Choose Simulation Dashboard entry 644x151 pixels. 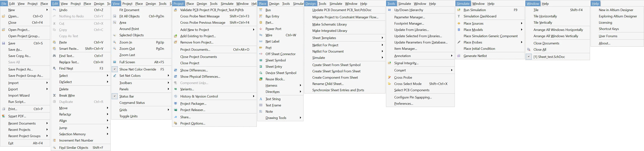click(480, 16)
